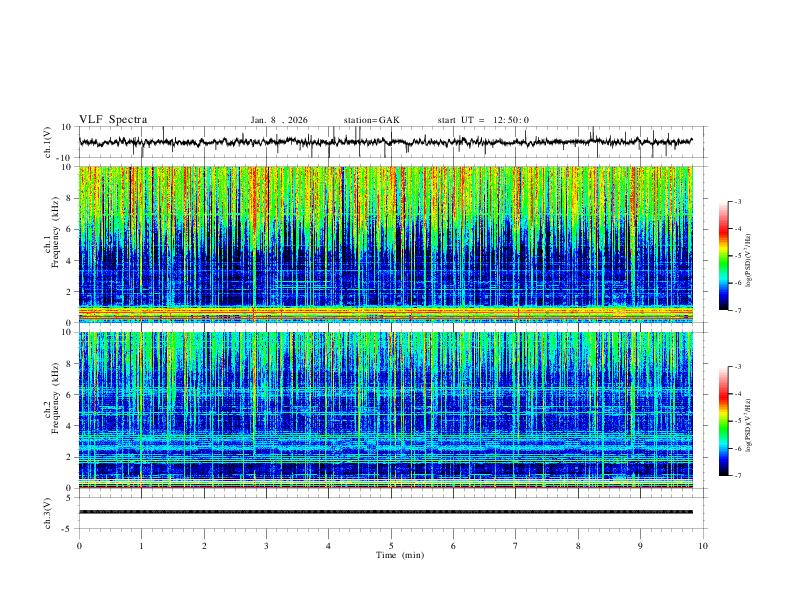This screenshot has width=792, height=612.
Task: Click the time axis tick label "10"
Action: [x=703, y=546]
